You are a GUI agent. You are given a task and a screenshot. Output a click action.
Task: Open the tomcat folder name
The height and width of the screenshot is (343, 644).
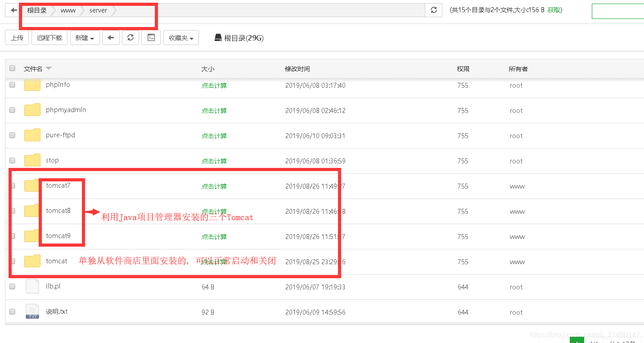tap(57, 261)
